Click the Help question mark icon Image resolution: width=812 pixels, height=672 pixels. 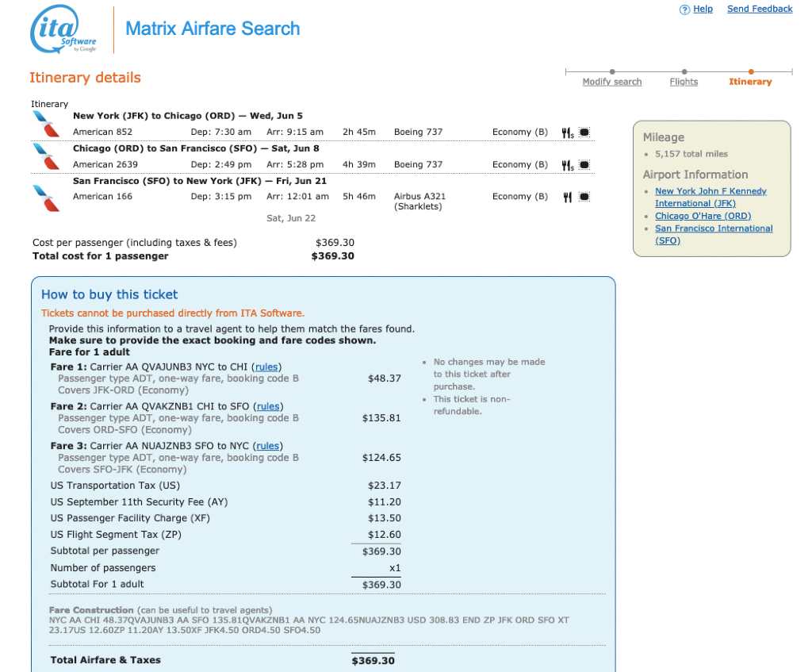tap(684, 10)
